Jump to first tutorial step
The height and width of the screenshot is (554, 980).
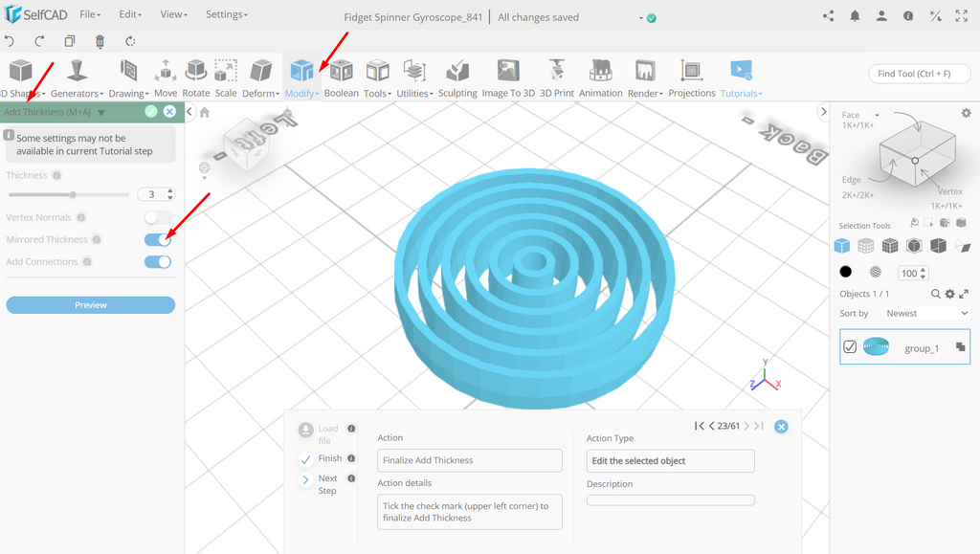click(x=700, y=426)
